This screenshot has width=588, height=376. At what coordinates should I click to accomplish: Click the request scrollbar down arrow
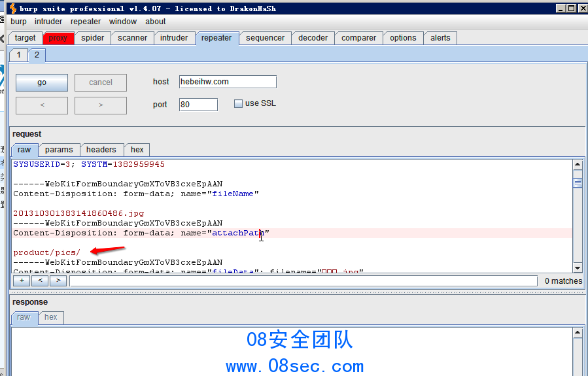pos(578,267)
